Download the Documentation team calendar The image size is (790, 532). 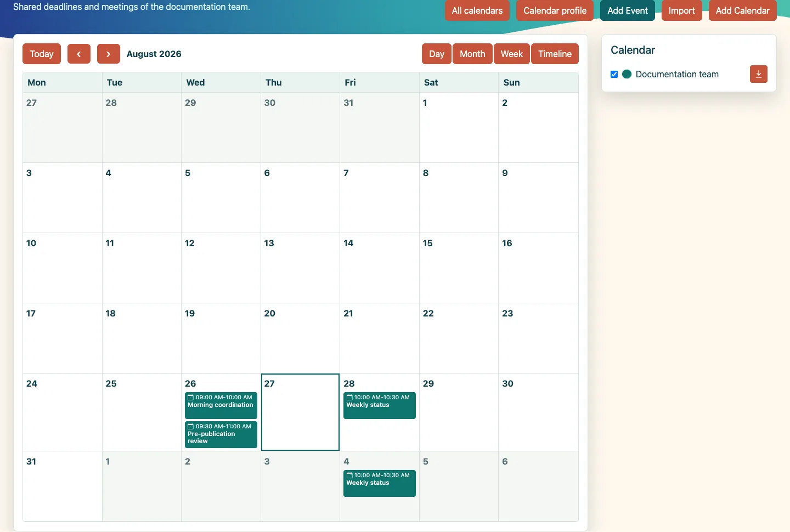click(759, 74)
